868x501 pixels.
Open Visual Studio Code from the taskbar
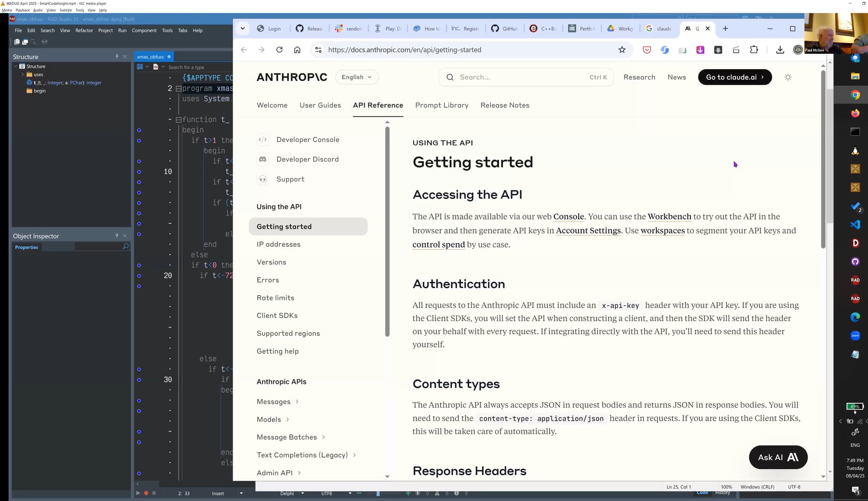point(855,224)
